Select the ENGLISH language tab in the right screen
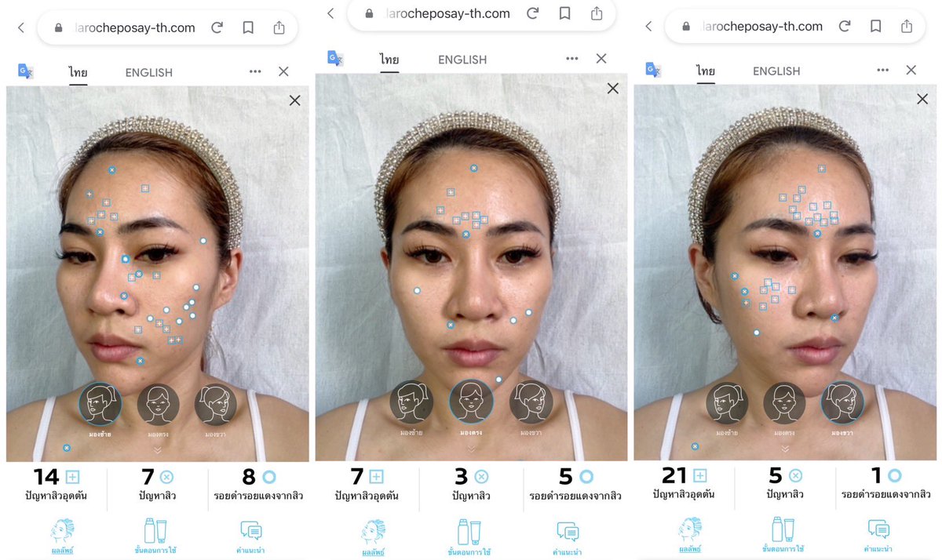The image size is (942, 560). (776, 71)
